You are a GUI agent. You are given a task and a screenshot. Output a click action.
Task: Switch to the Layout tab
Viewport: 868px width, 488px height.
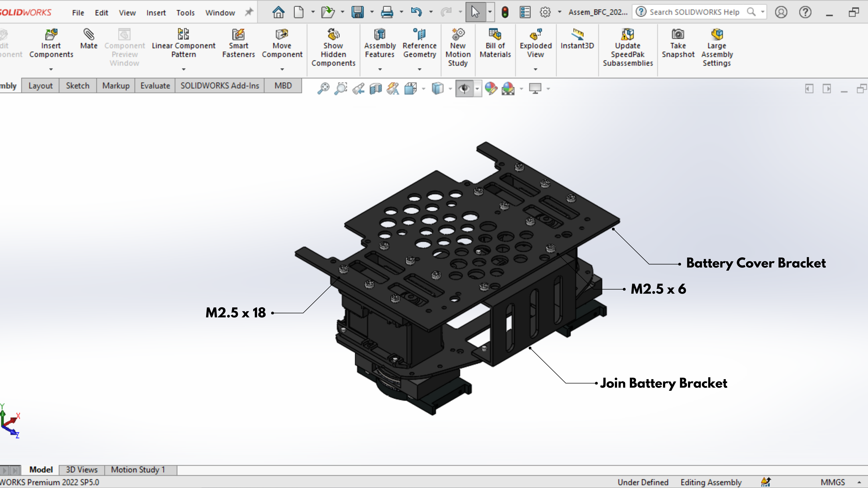[x=41, y=86]
